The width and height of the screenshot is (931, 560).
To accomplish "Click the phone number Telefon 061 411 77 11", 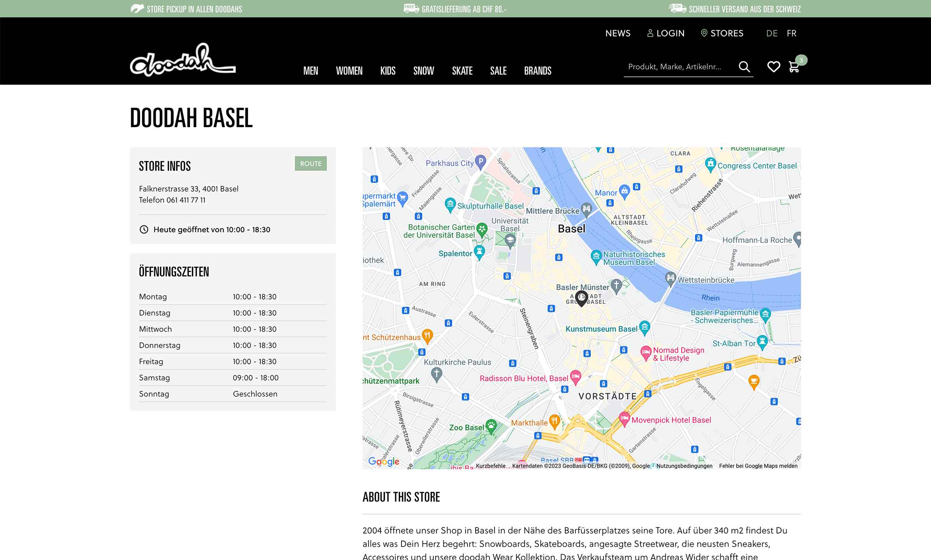I will [172, 200].
